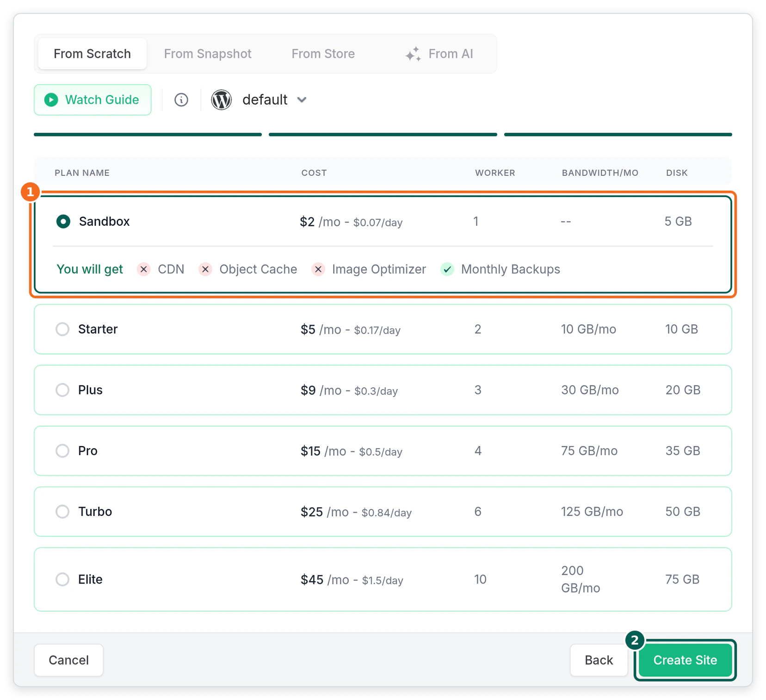Click the BANDWIDTH/MO column header
Screen dimensions: 766x700
pos(600,173)
